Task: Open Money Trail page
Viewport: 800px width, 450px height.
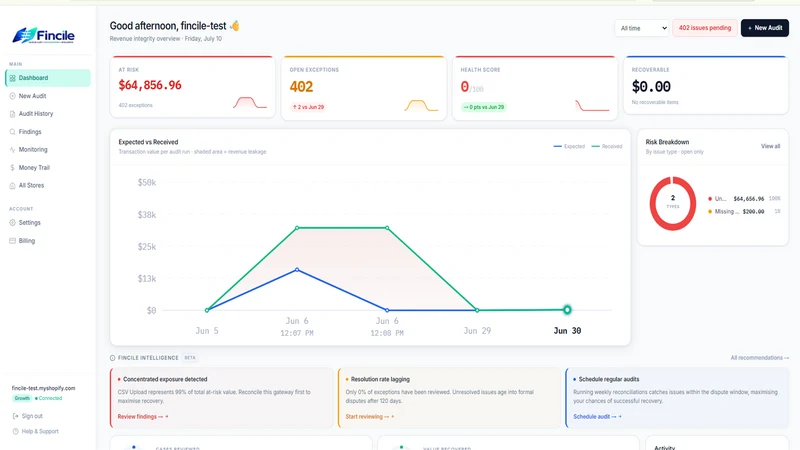Action: tap(48, 167)
